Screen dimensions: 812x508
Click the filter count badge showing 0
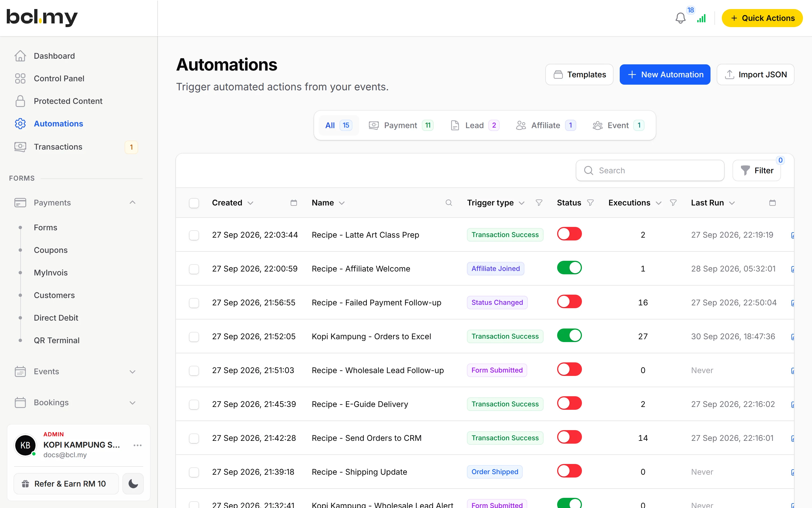point(780,160)
